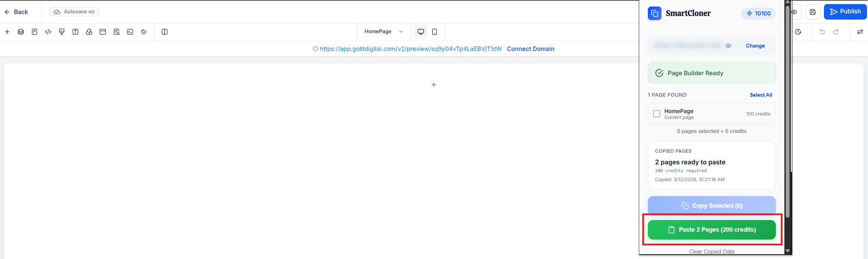Click the custom code brackets icon
The height and width of the screenshot is (259, 868).
pos(48,32)
